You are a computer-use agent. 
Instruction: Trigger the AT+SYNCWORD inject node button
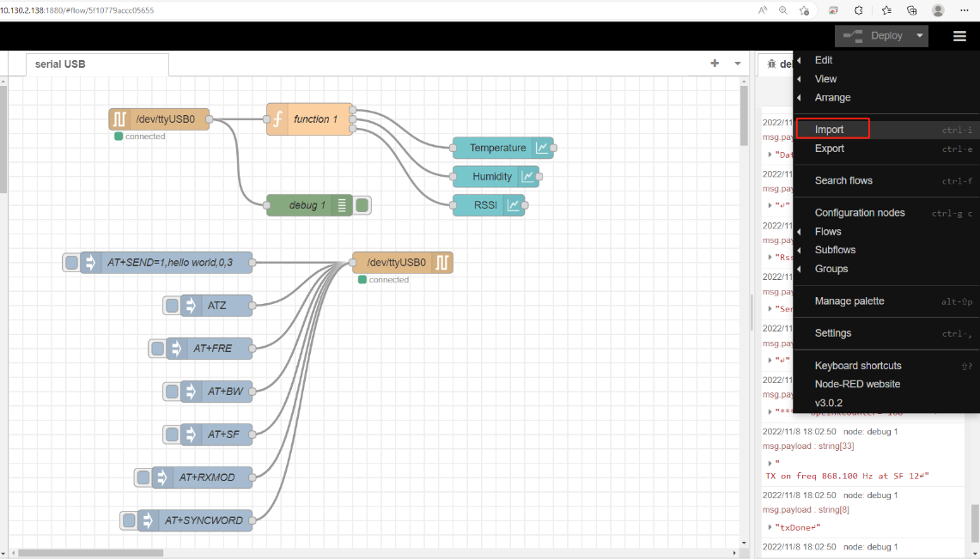[129, 520]
